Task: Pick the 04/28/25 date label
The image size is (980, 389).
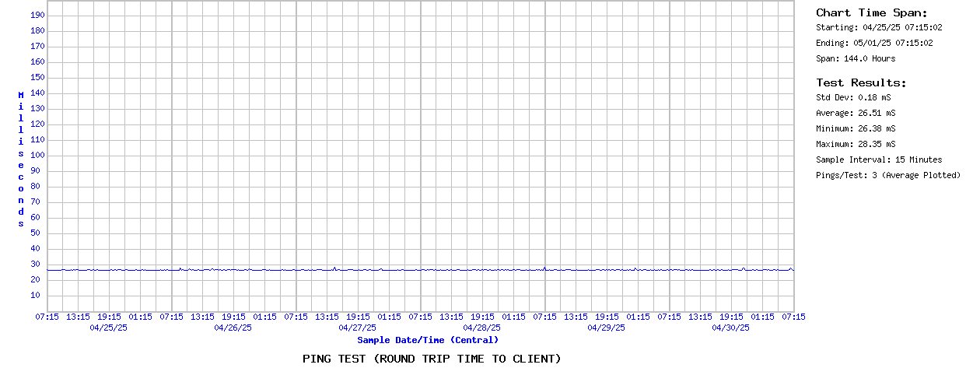Action: [482, 328]
